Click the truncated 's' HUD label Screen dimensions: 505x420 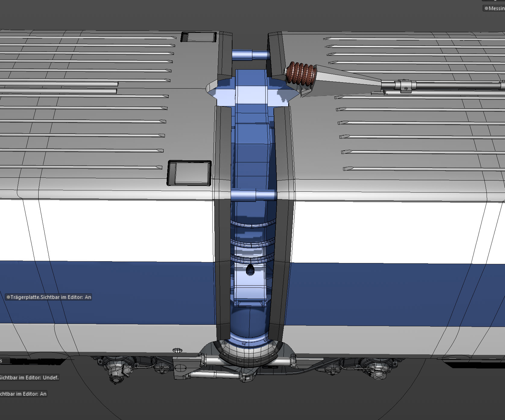(5, 361)
